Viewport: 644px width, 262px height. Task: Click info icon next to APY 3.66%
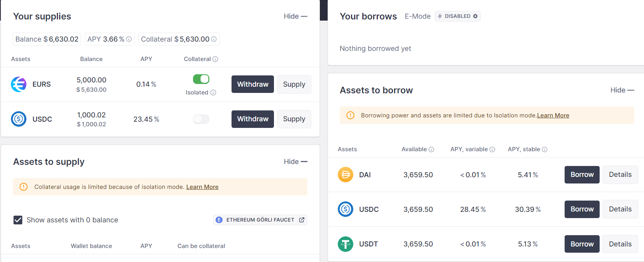pos(129,39)
